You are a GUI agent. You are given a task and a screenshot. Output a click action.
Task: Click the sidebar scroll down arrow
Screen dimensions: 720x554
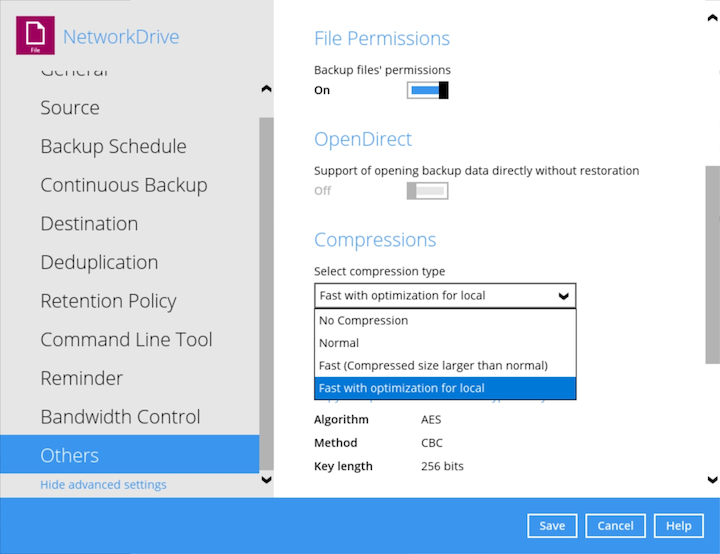pos(266,480)
